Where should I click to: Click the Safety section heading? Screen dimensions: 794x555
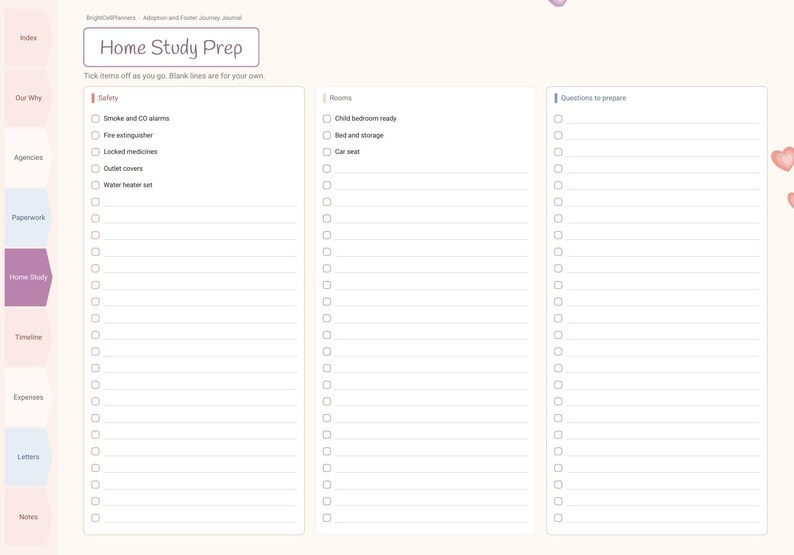tap(108, 98)
